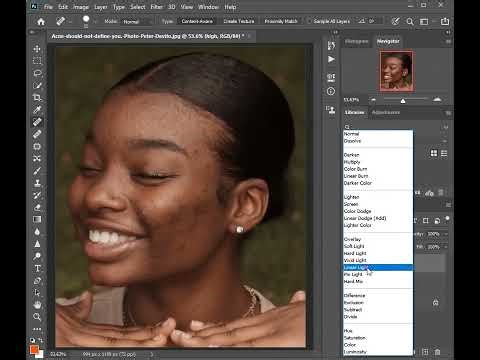The width and height of the screenshot is (480, 360).
Task: Open the Clone Source panel icon
Action: point(331,110)
